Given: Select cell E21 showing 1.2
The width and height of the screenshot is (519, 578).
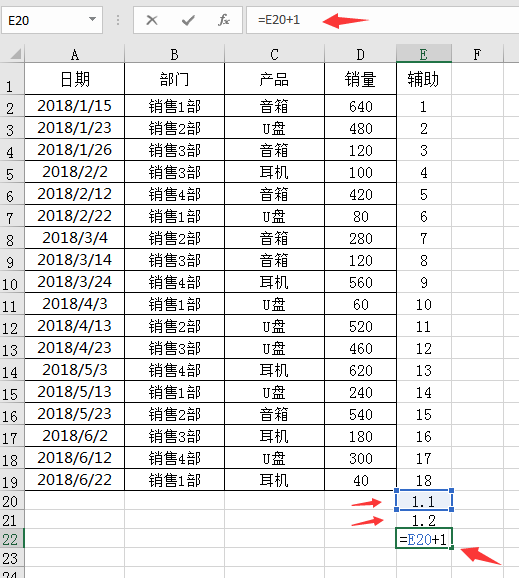Looking at the screenshot, I should [424, 520].
